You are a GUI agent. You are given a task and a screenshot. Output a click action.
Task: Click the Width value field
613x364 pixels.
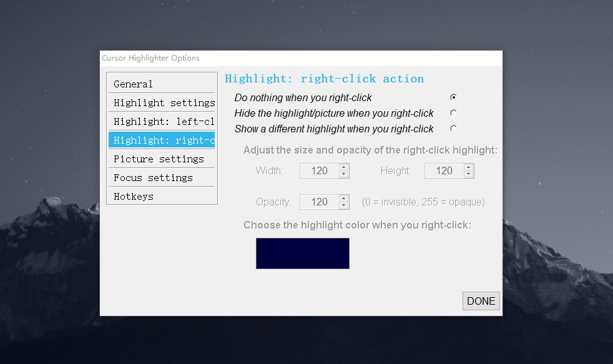pos(320,171)
